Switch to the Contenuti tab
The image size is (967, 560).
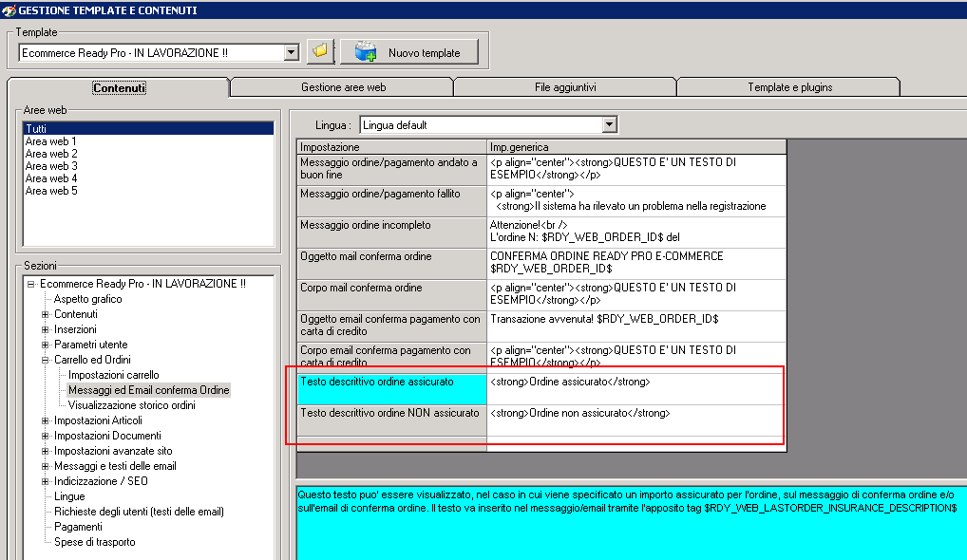coord(119,87)
